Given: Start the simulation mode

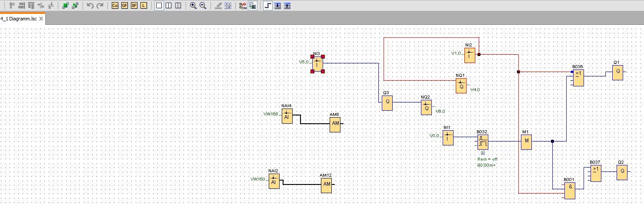Looking at the screenshot, I should pos(243,6).
